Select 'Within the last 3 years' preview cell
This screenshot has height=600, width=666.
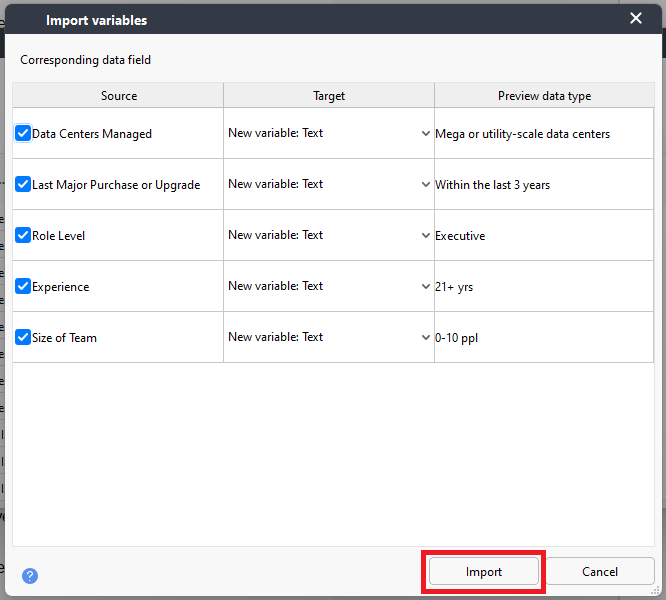[544, 185]
